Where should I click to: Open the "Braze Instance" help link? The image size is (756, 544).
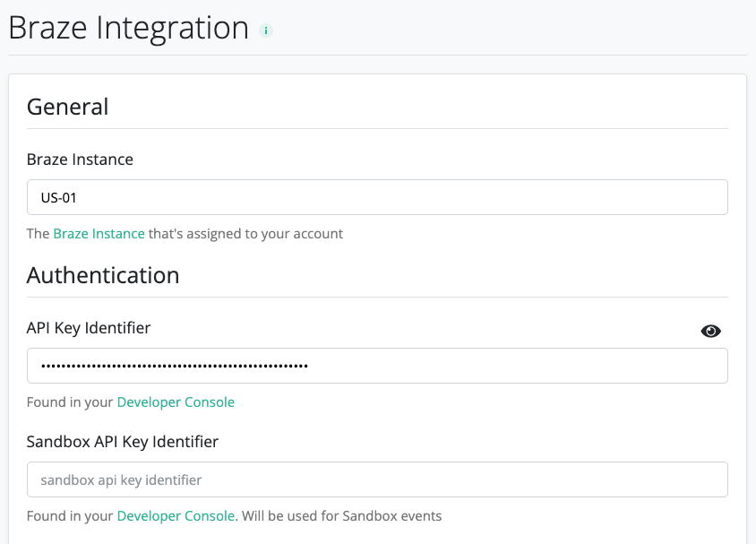tap(99, 233)
